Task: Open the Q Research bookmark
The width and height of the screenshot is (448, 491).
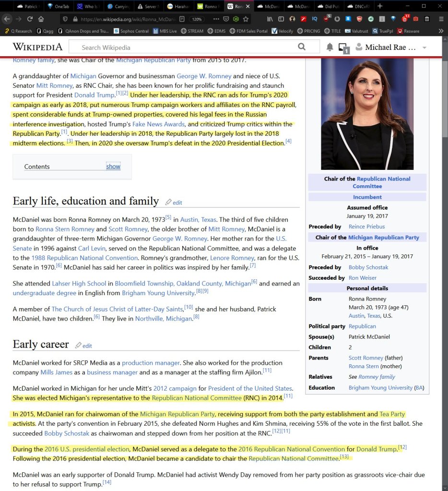Action: pyautogui.click(x=18, y=31)
